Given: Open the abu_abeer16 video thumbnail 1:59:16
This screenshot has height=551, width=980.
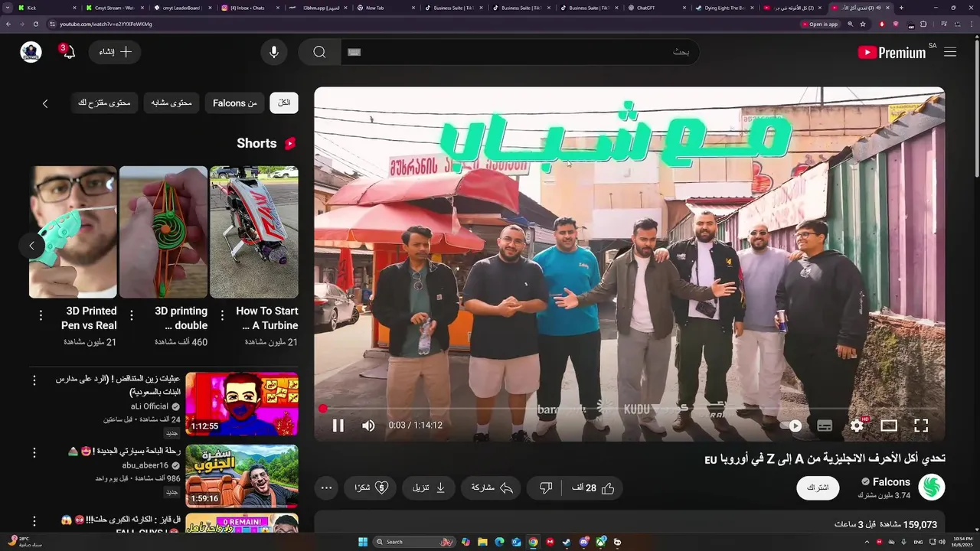Looking at the screenshot, I should [x=242, y=476].
